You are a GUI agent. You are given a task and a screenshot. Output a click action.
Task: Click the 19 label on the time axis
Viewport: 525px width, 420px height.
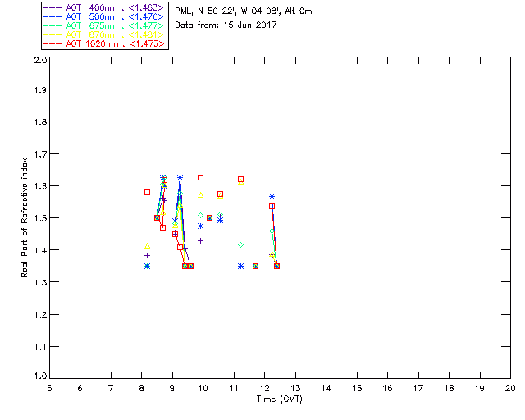pos(480,389)
